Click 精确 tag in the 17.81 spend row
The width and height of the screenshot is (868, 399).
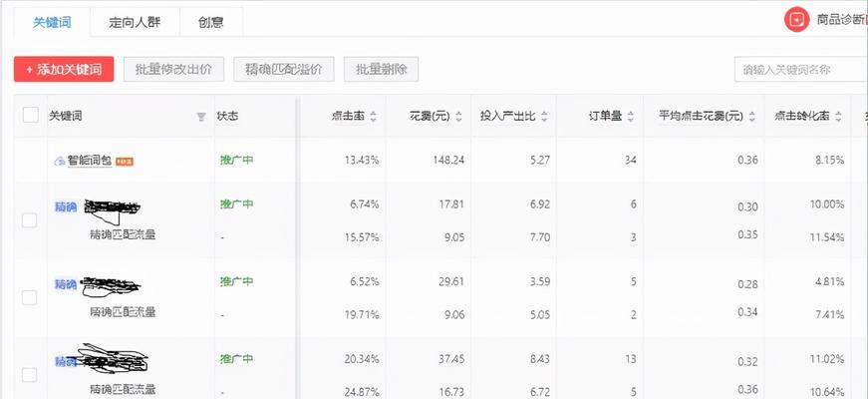66,206
